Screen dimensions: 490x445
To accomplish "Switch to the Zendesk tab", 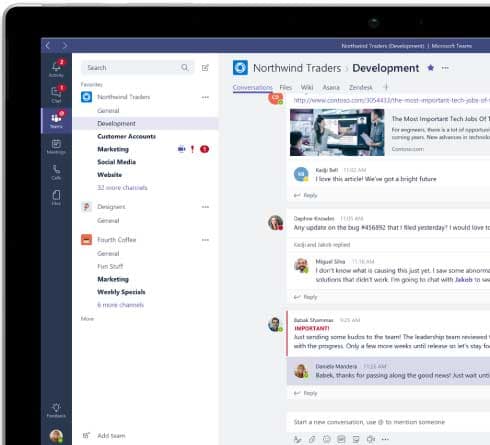I will 360,88.
